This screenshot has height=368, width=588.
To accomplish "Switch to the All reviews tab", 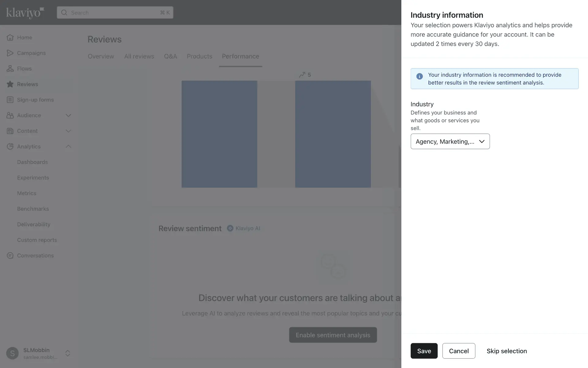I will point(139,56).
